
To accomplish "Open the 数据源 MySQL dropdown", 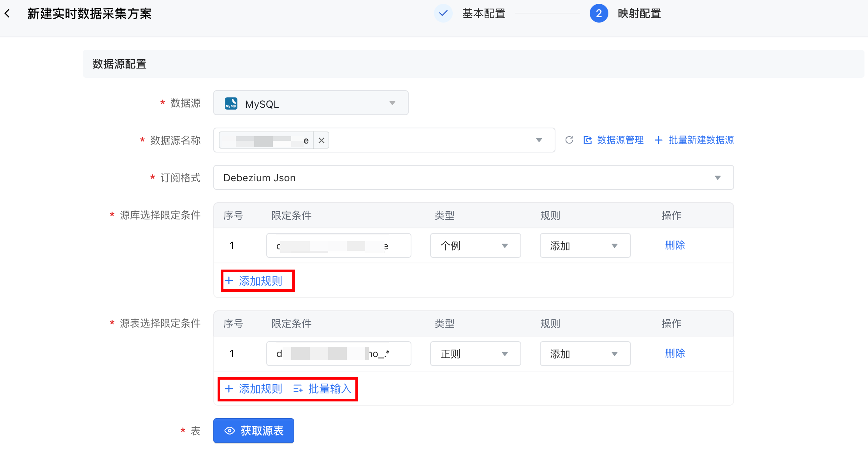I will point(311,103).
